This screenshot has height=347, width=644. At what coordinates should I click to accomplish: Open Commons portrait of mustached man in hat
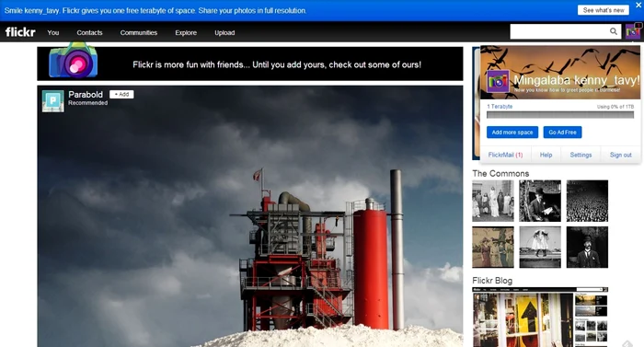[x=587, y=247]
